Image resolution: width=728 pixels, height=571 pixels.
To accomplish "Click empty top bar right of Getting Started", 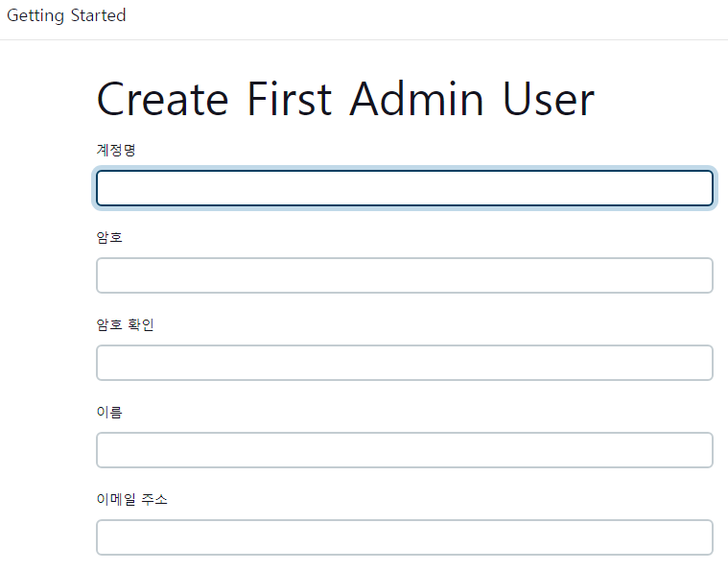I will [432, 19].
